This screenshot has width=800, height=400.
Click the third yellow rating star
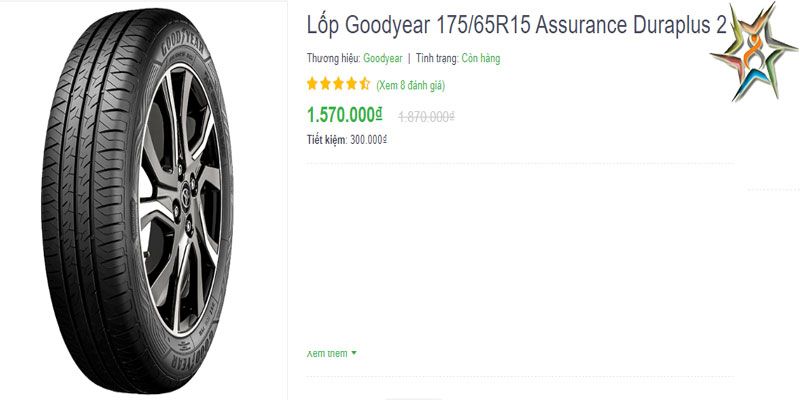tap(338, 84)
